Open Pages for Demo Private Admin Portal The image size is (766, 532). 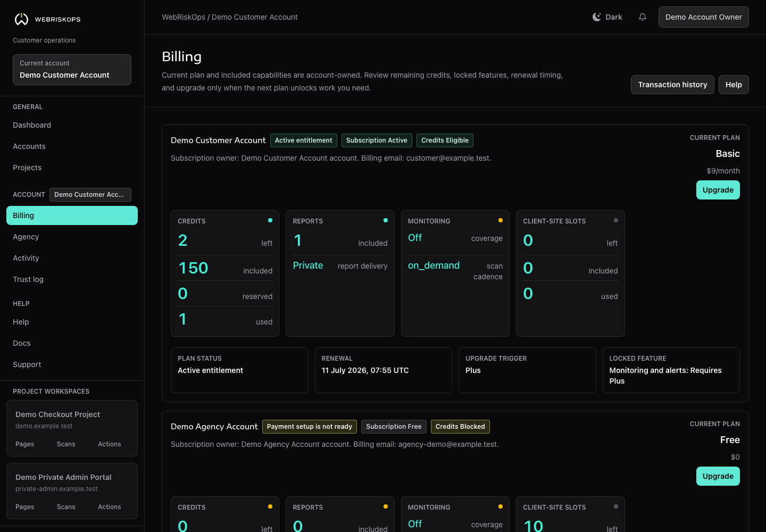click(24, 507)
